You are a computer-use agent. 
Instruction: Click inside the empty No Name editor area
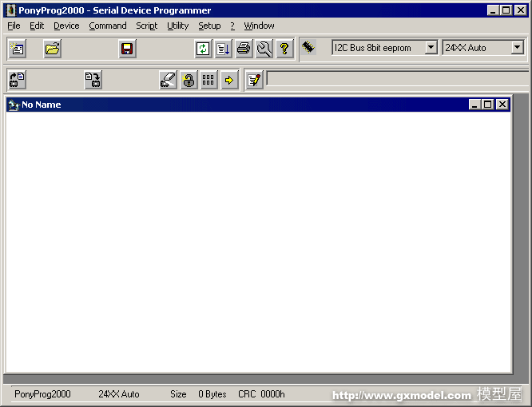(258, 239)
